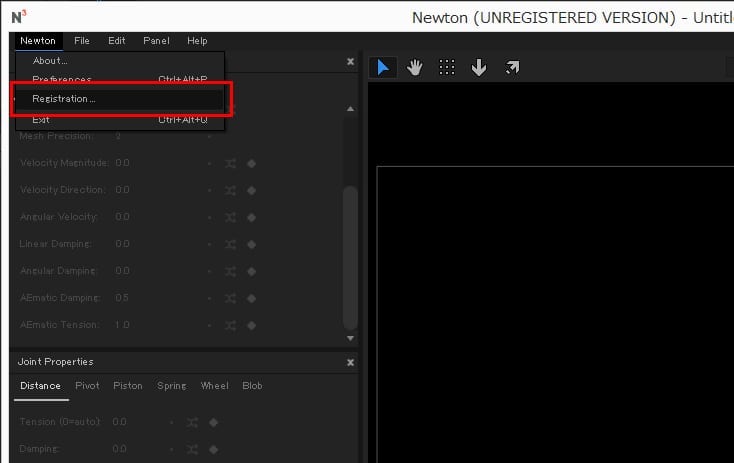Close the Joint Properties panel
Viewport: 734px width, 463px height.
coord(350,362)
